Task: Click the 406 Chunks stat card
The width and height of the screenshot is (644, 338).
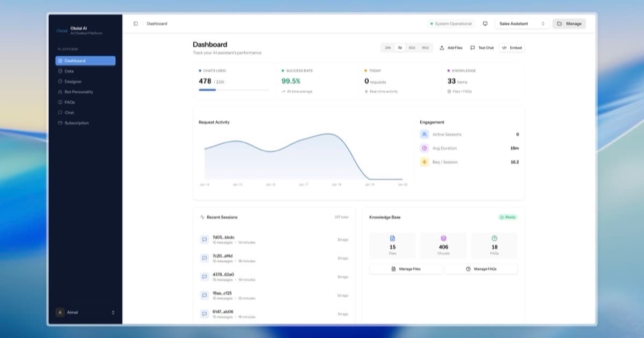Action: (443, 245)
